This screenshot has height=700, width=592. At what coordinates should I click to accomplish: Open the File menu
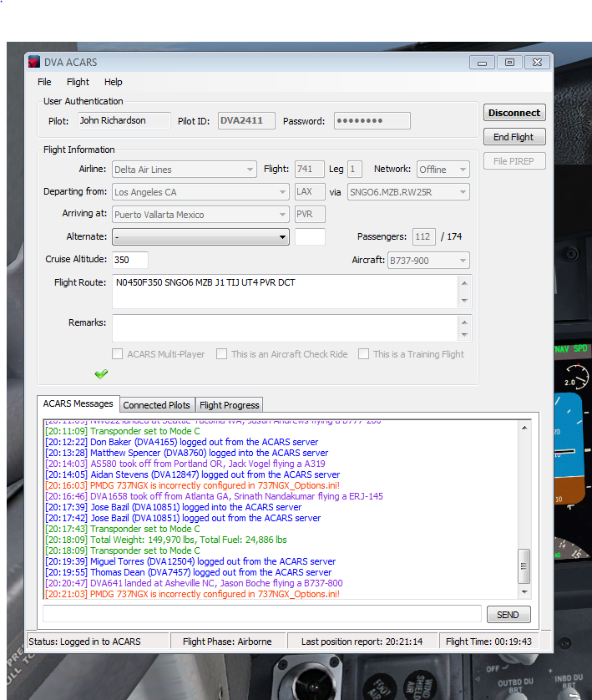(44, 82)
